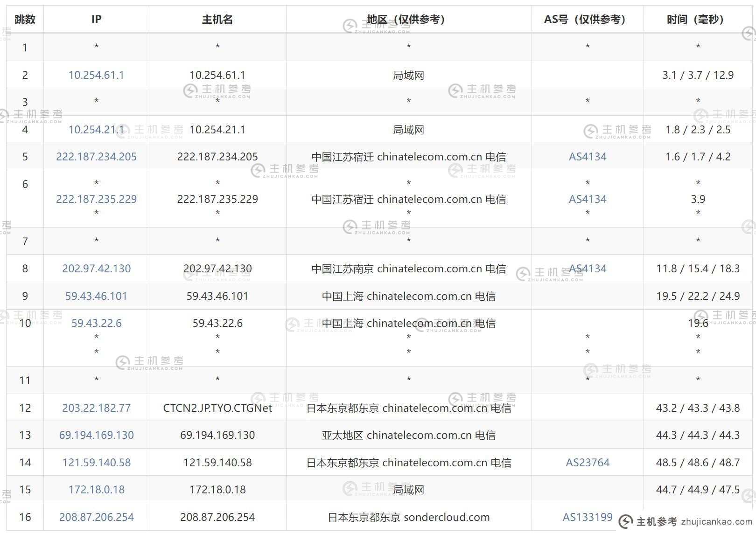Select the 时间（毫秒） column header
Screen dimensions: 756x533
click(x=698, y=19)
